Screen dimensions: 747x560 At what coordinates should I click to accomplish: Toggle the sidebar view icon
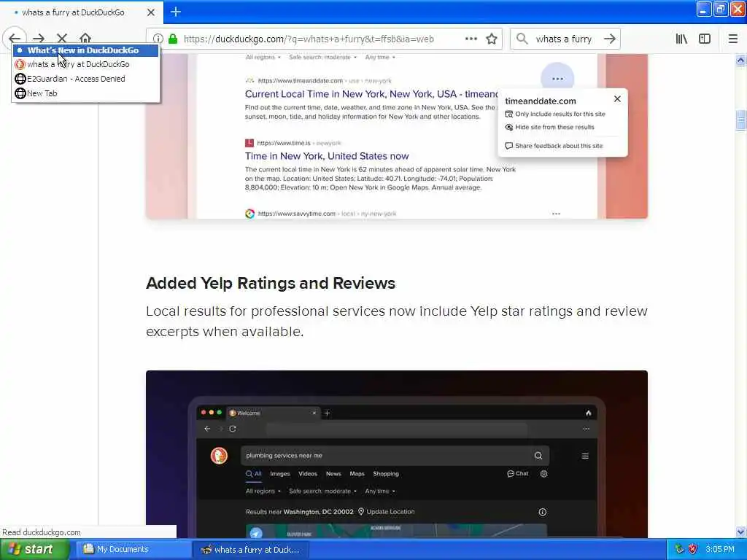pyautogui.click(x=705, y=39)
